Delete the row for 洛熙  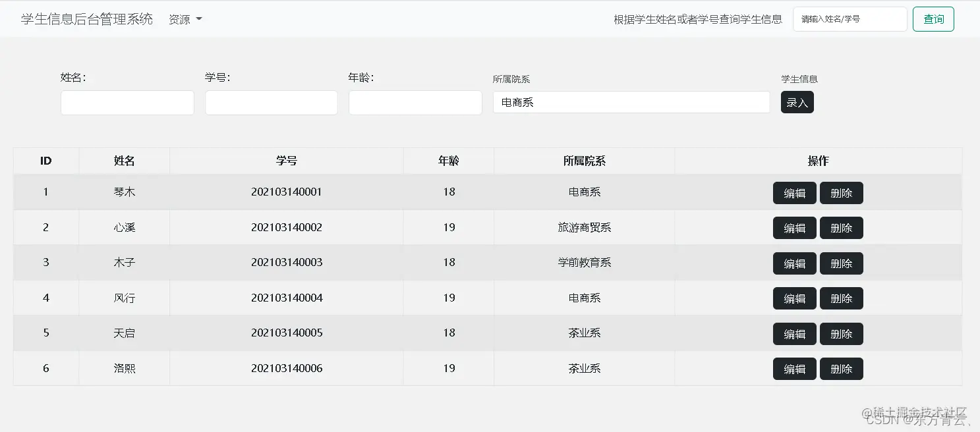842,369
